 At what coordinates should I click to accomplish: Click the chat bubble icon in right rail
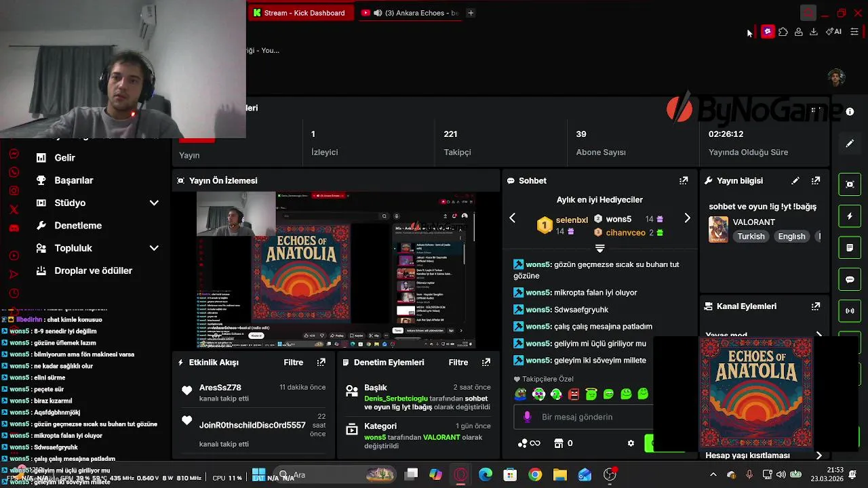[x=850, y=279]
